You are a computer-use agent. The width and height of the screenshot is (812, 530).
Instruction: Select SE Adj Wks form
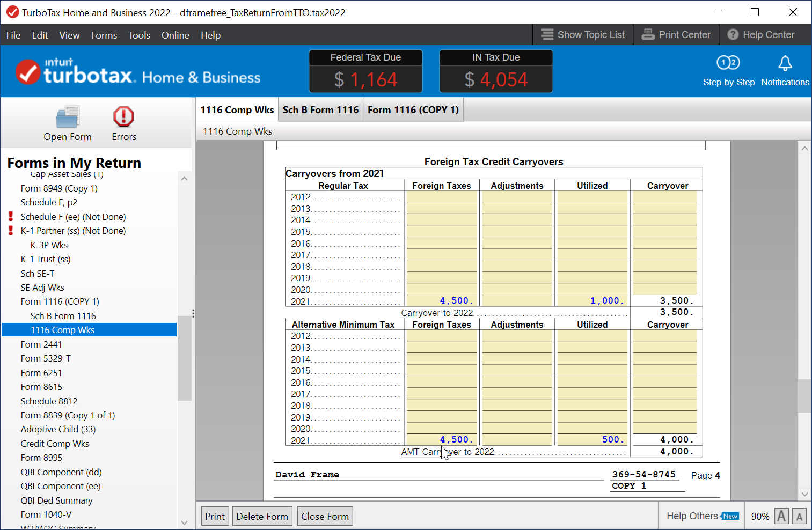[42, 288]
